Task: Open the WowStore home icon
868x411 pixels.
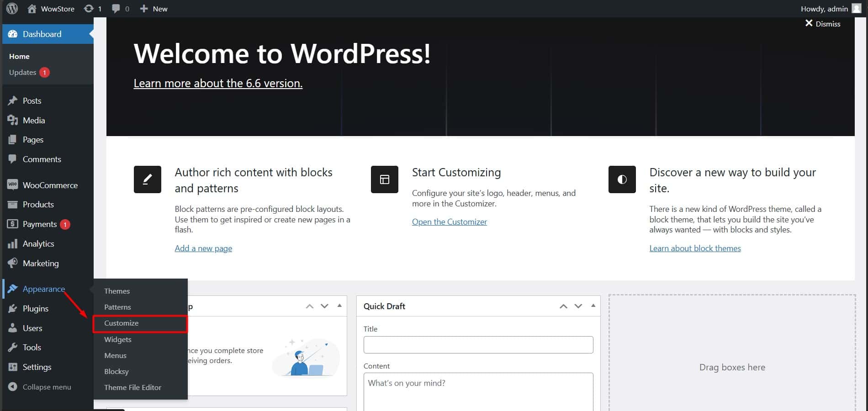Action: [x=32, y=9]
